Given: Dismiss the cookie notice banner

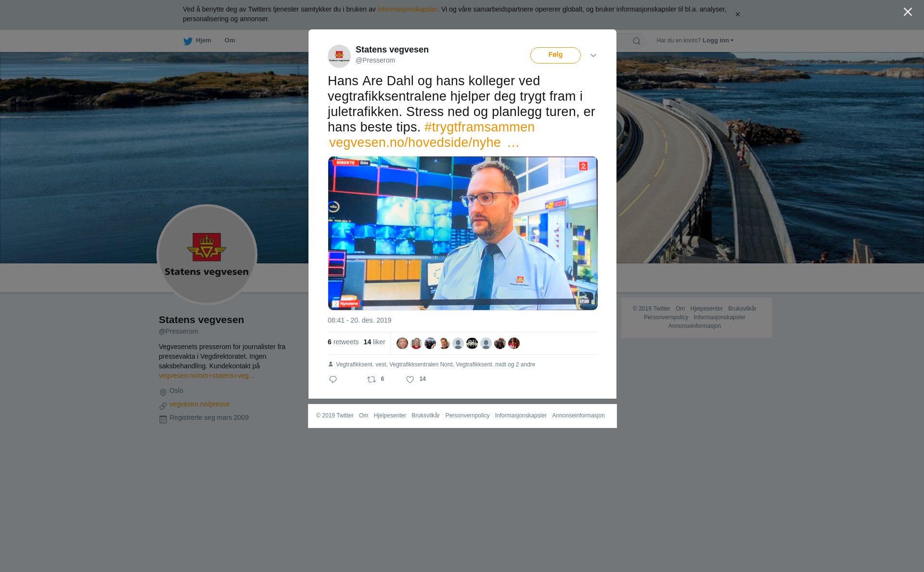Looking at the screenshot, I should coord(737,14).
